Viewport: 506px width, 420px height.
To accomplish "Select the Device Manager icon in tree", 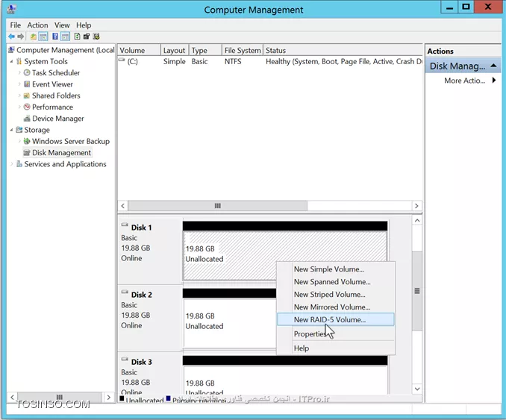I will 27,119.
